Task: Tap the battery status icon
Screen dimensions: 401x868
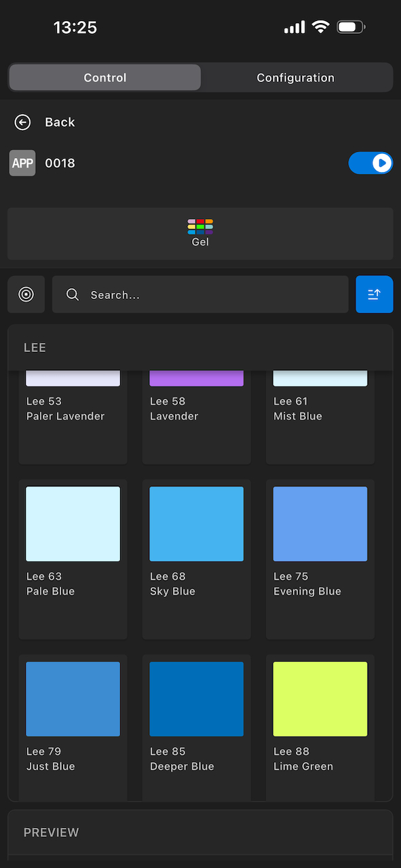Action: (x=351, y=27)
